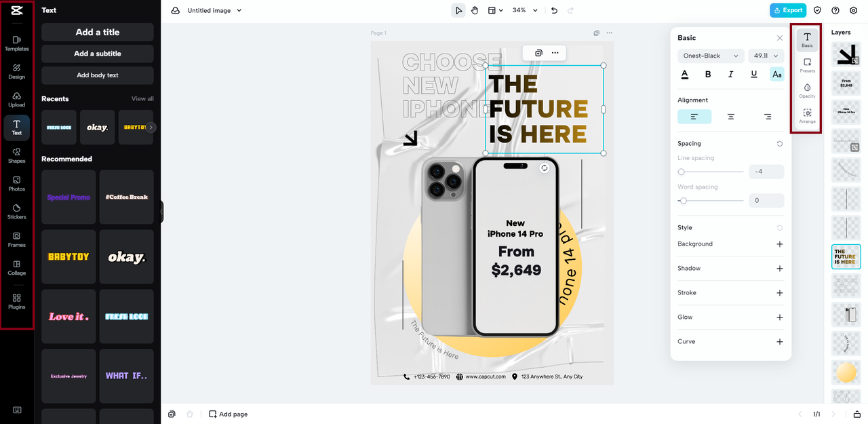868x424 pixels.
Task: Expand the Background style option
Action: pyautogui.click(x=779, y=244)
